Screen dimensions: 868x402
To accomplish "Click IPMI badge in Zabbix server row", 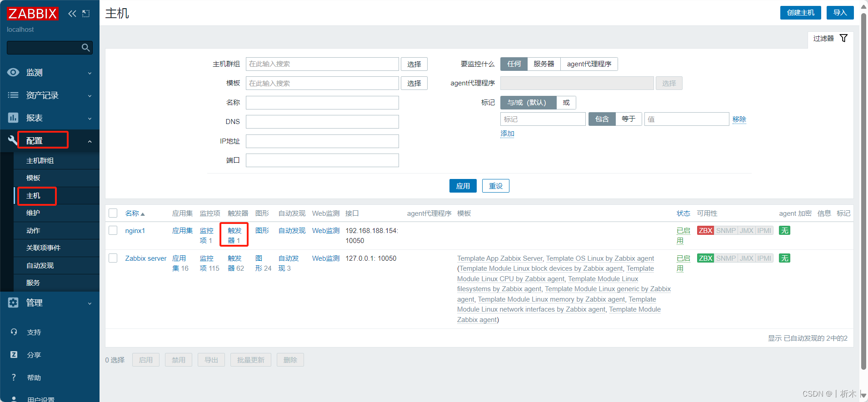I will tap(764, 258).
